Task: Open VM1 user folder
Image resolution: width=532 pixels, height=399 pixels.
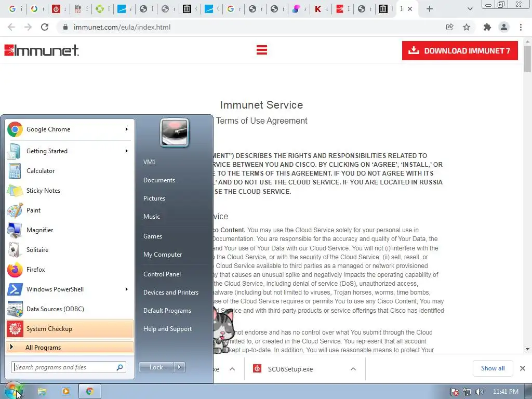Action: pyautogui.click(x=149, y=162)
